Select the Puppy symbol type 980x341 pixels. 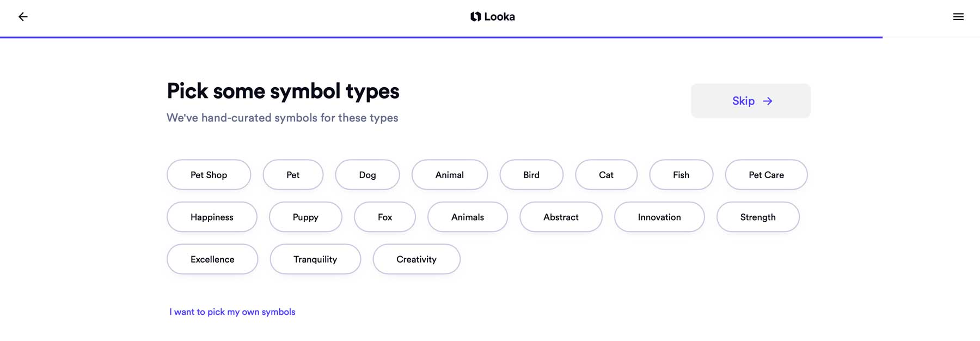tap(305, 217)
